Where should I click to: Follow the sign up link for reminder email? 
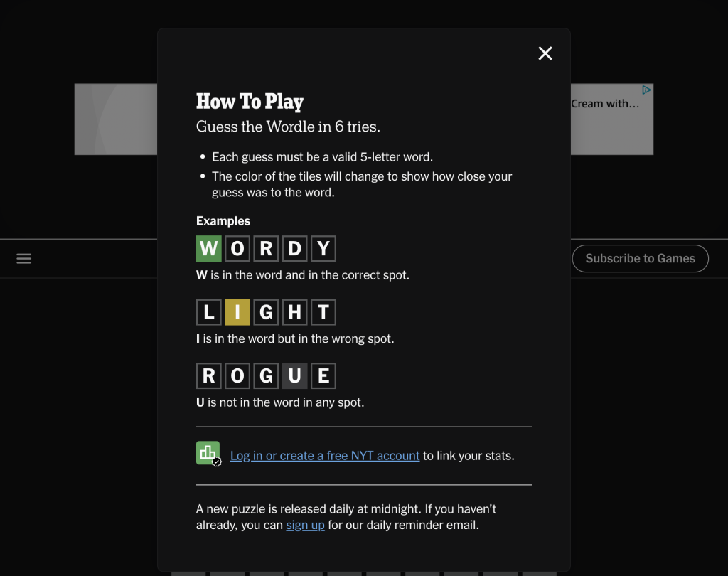pos(305,525)
